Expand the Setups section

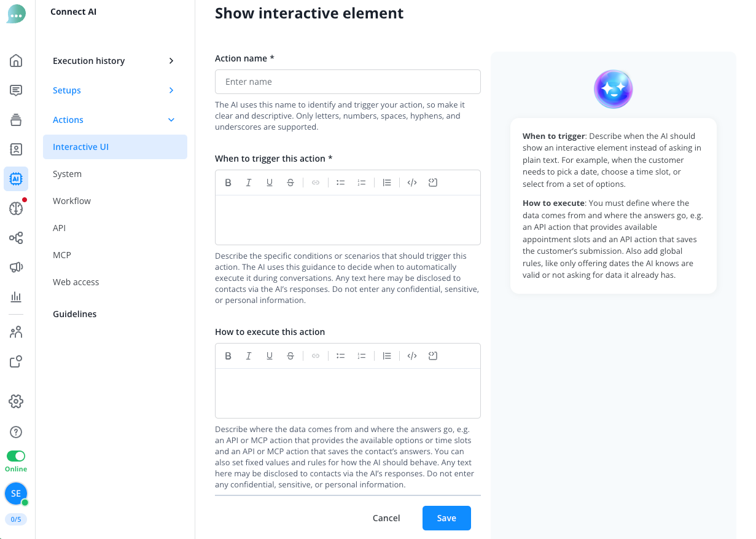point(115,90)
